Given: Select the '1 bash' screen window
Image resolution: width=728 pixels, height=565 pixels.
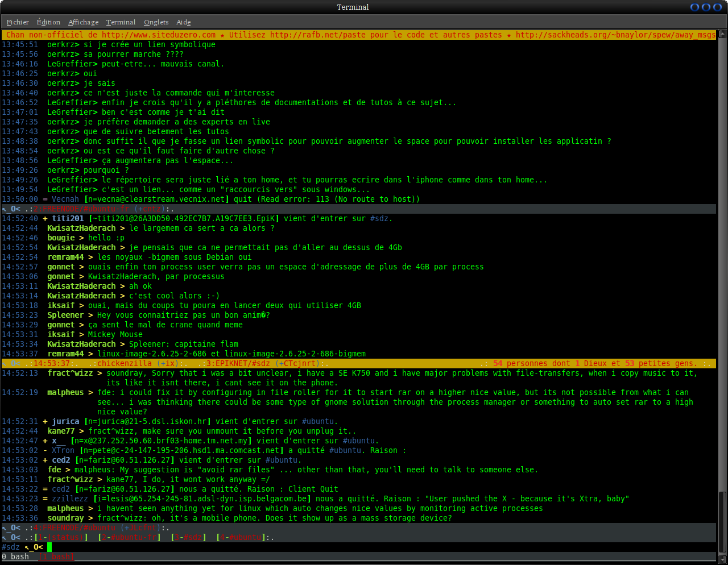Looking at the screenshot, I should (56, 556).
